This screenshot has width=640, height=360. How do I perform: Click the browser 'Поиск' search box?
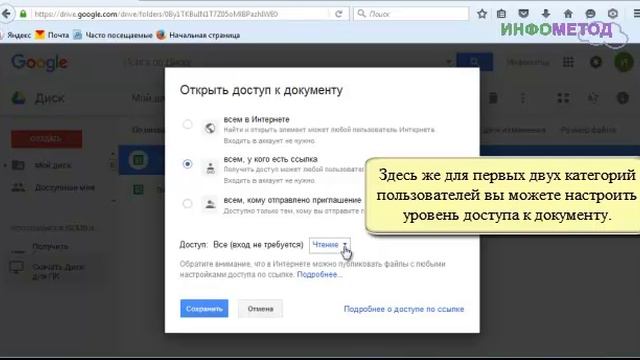[411, 14]
